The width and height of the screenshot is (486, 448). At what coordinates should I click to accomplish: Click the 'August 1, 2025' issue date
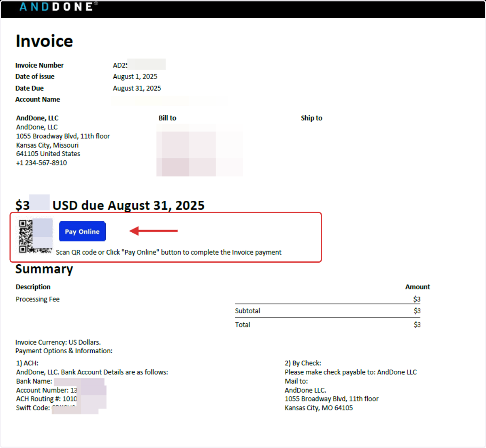[x=135, y=76]
